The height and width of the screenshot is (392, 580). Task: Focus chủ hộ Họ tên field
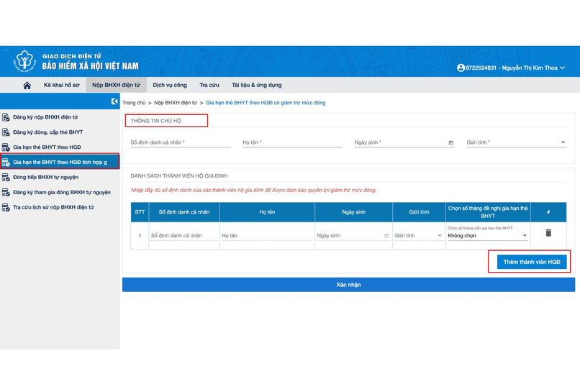click(293, 142)
